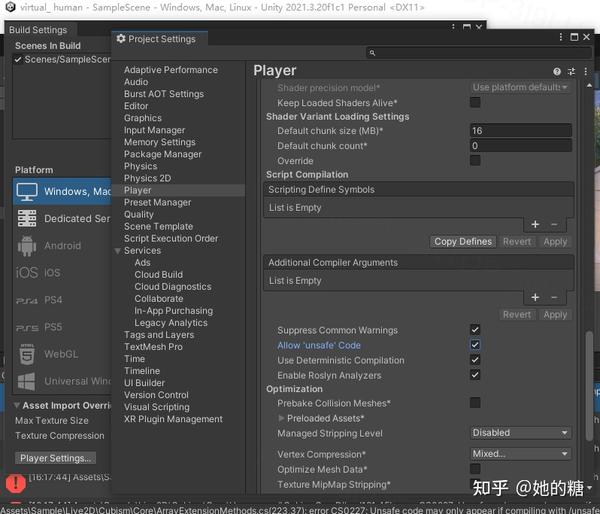Select the Android platform icon
The image size is (600, 514).
(x=27, y=246)
